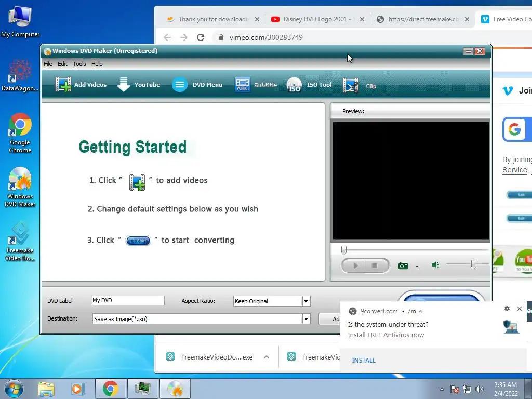Screen dimensions: 532x399
Task: Click the Start button image in step 3
Action: pos(138,241)
